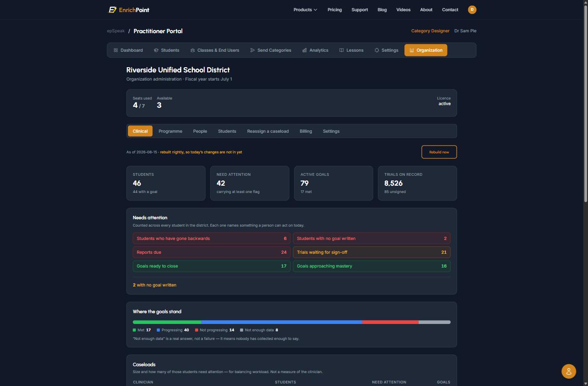Switch to the main Students tab
This screenshot has height=386, width=588.
[x=166, y=50]
